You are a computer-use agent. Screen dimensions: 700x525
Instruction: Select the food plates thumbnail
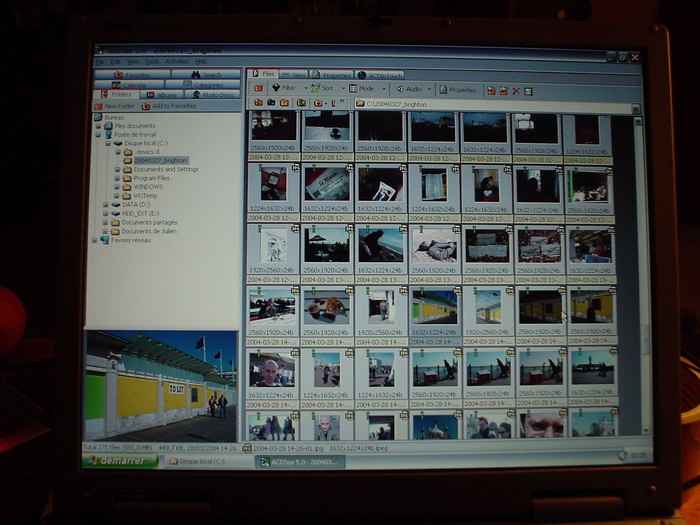pos(326,308)
